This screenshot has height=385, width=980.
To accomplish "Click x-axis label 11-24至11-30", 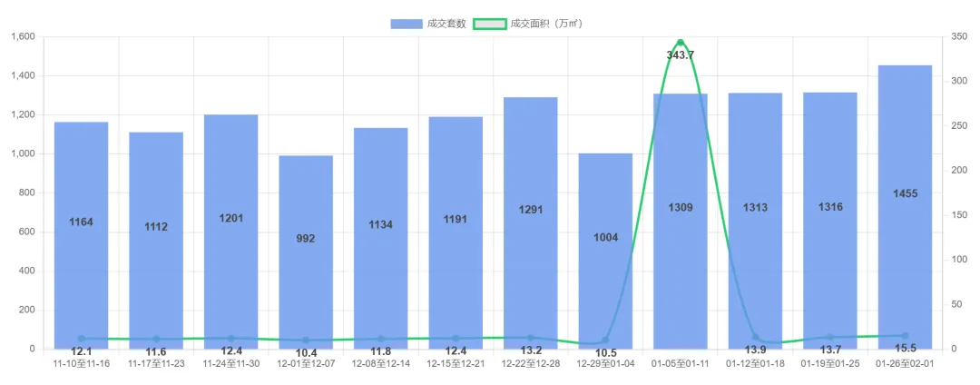I will (x=231, y=364).
